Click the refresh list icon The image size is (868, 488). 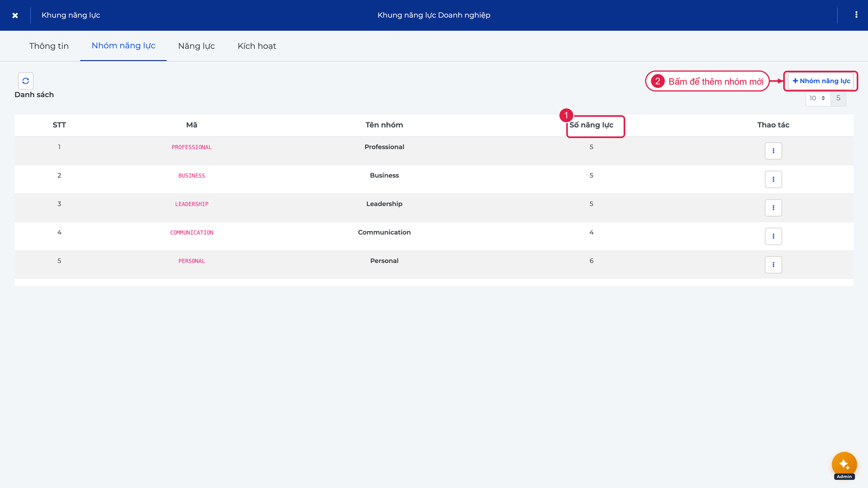click(x=25, y=81)
